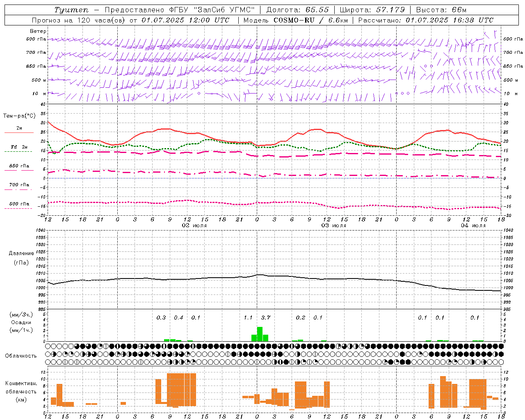
Task: Click the "Тем-ра(°C)" temperature label
Action: click(x=19, y=116)
